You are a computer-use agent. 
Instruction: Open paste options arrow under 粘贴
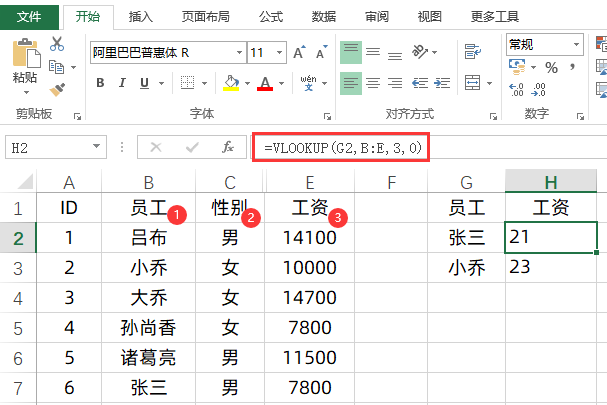coord(26,93)
